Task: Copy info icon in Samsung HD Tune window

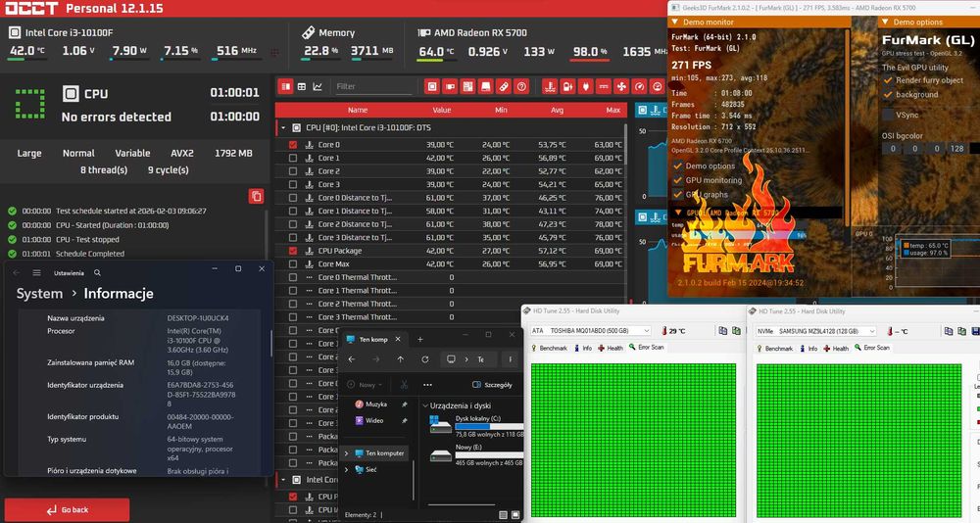Action: coord(949,331)
